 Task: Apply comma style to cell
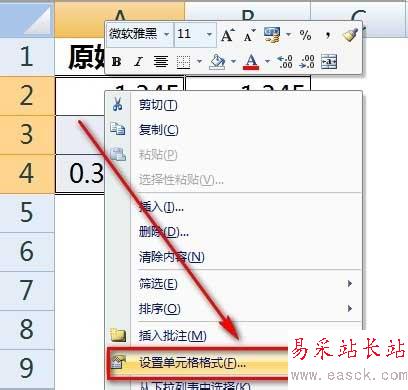(x=328, y=35)
